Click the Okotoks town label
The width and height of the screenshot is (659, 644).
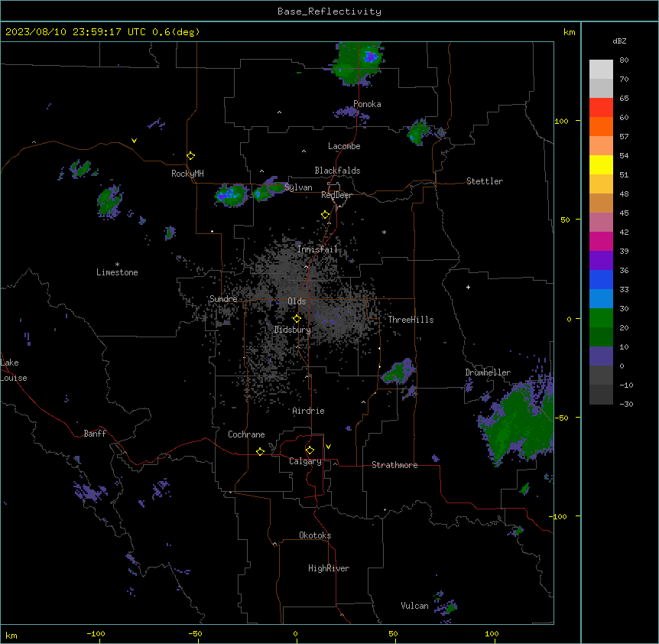pos(315,535)
